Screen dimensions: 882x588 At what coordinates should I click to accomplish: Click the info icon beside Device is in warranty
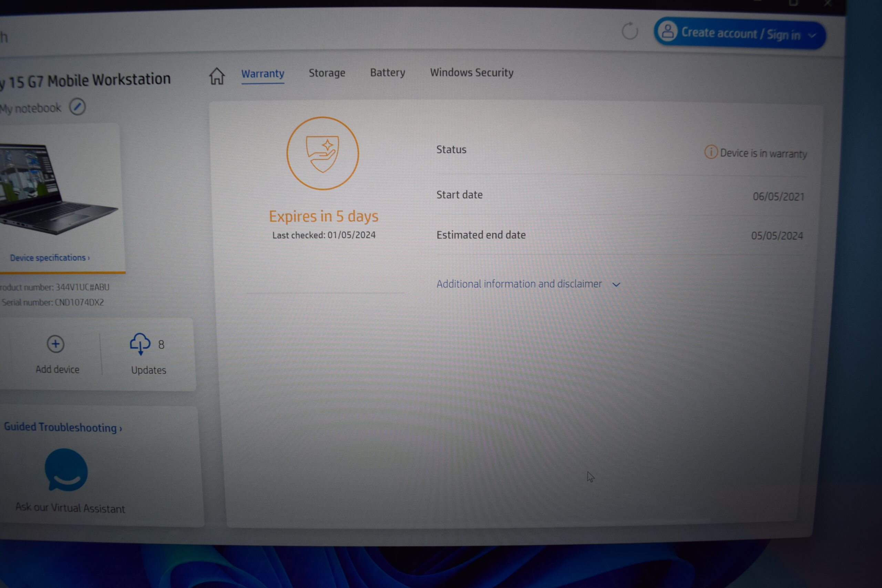coord(711,152)
